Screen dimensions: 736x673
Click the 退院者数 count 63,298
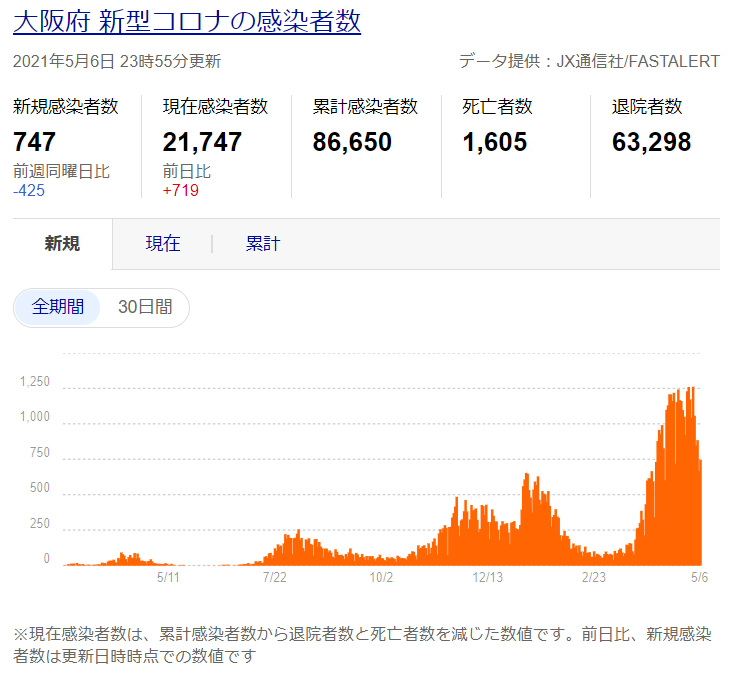coord(651,142)
